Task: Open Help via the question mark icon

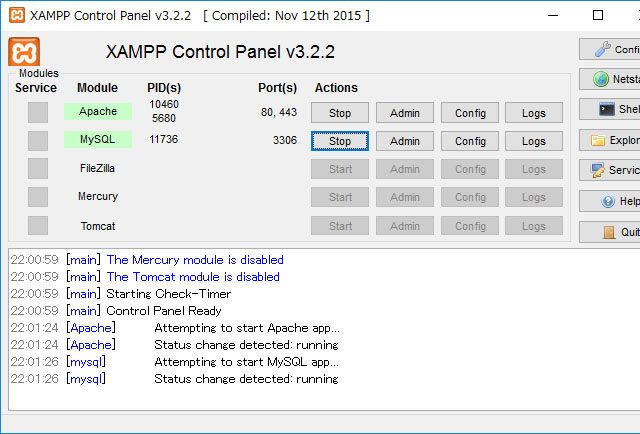Action: [609, 201]
